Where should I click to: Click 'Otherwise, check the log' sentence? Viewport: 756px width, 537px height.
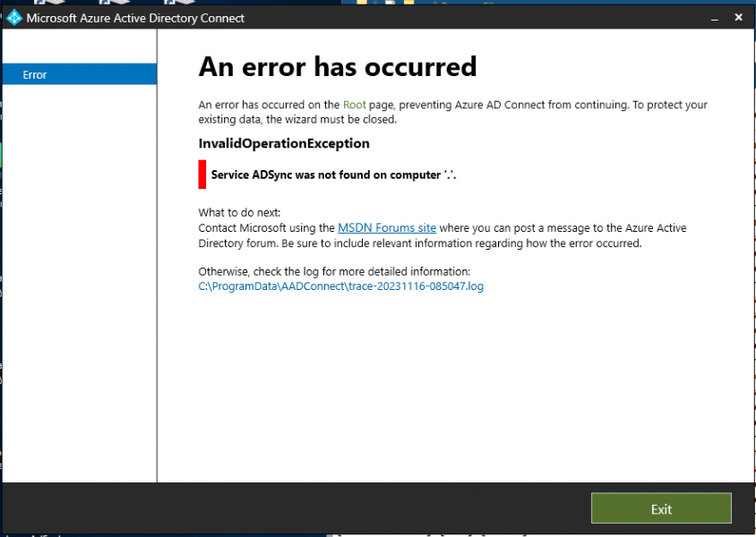click(x=334, y=271)
